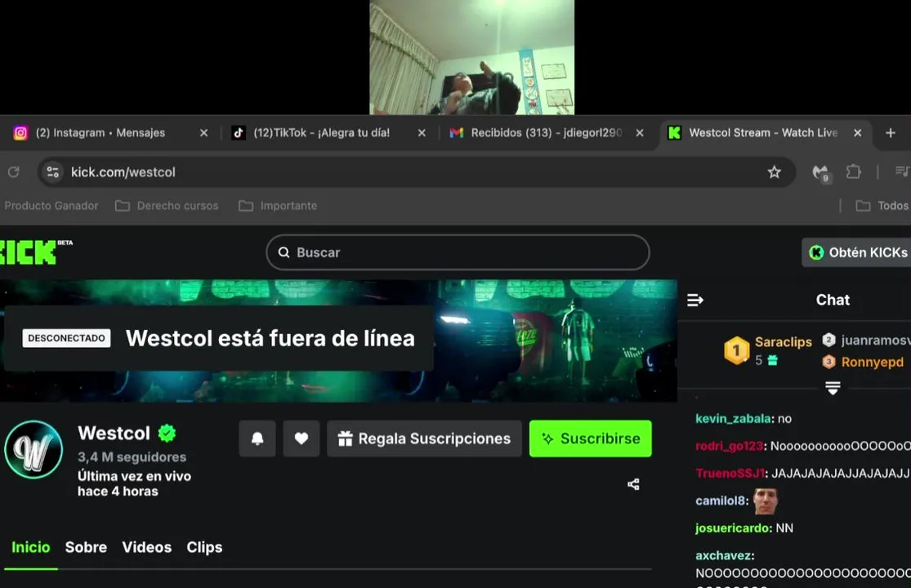The width and height of the screenshot is (911, 588).
Task: Click the number 1 gold rank badge
Action: pos(736,350)
